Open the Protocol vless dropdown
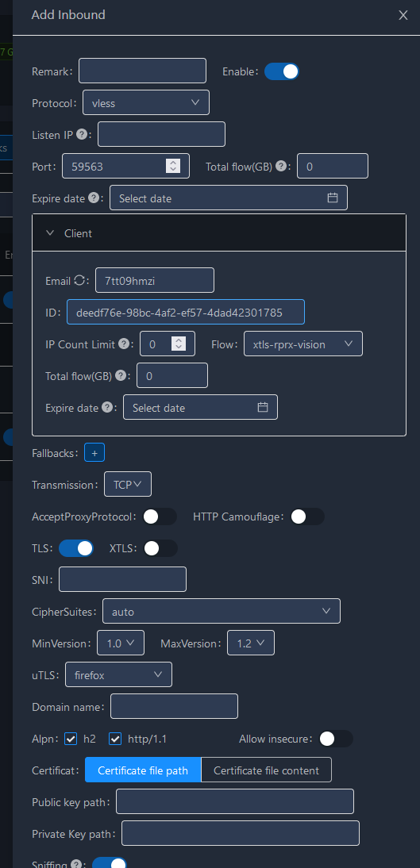 click(146, 102)
